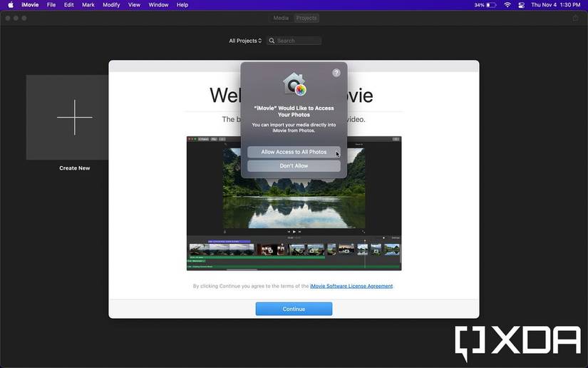Switch to the Projects tab

(306, 18)
